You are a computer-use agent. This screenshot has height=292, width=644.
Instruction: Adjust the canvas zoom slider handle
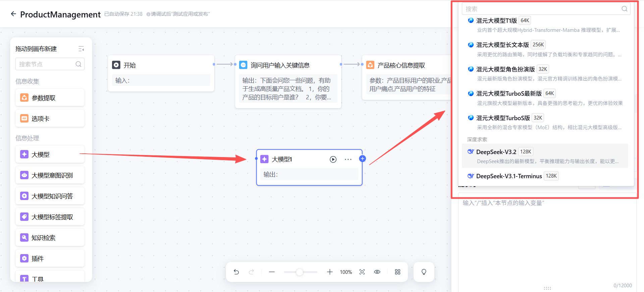(x=300, y=272)
